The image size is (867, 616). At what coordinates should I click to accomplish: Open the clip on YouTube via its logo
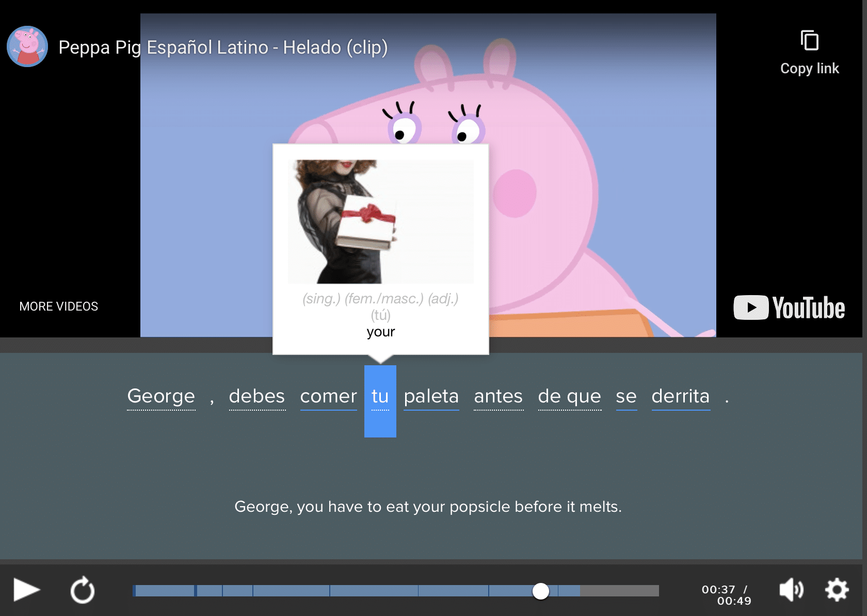click(x=789, y=307)
